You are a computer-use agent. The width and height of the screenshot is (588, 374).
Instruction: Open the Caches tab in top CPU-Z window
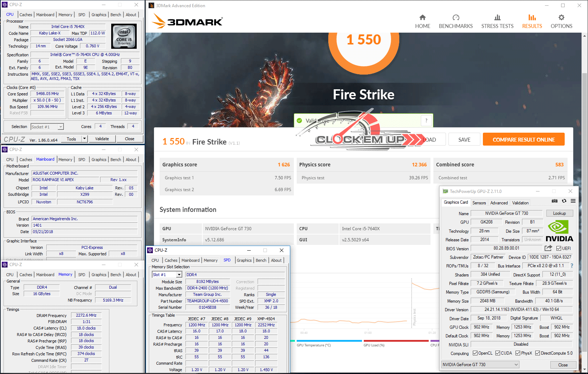tap(26, 15)
